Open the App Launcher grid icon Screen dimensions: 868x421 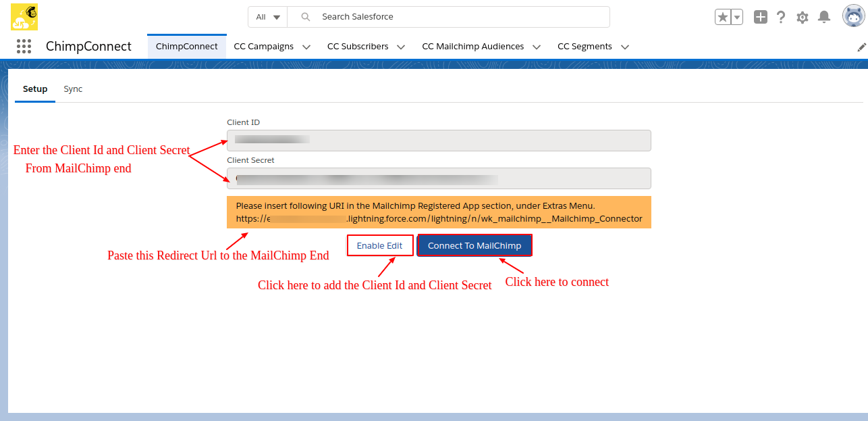(24, 47)
